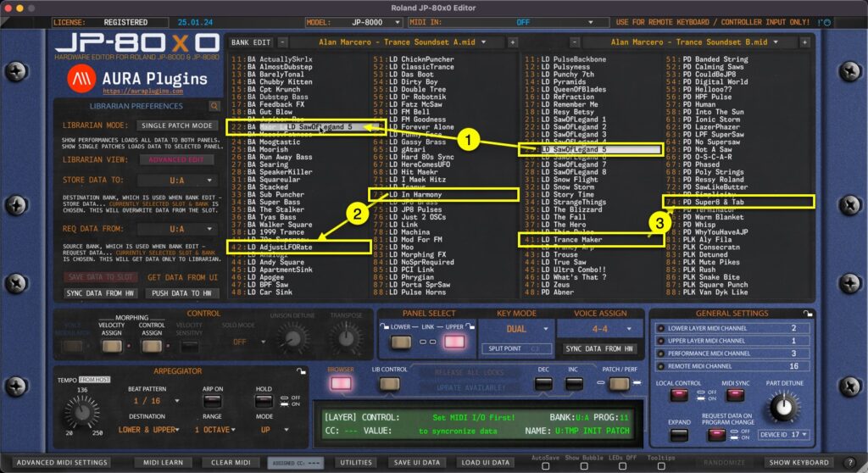Click the PART DETUNE knob

pyautogui.click(x=784, y=407)
